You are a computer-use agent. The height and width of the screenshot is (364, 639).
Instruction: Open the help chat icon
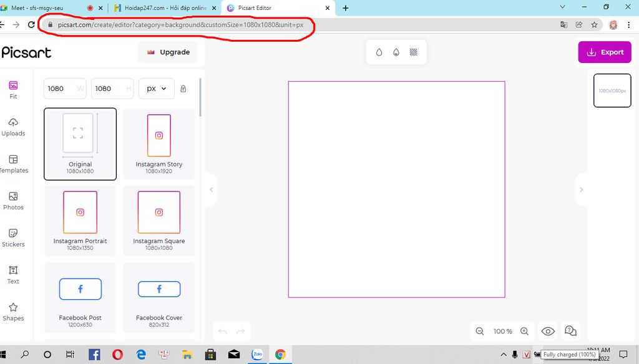(x=570, y=331)
